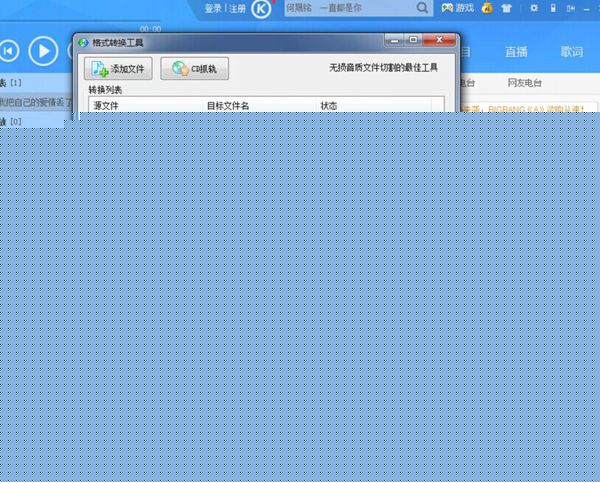Click the search magnifier icon
The width and height of the screenshot is (600, 482).
click(422, 8)
